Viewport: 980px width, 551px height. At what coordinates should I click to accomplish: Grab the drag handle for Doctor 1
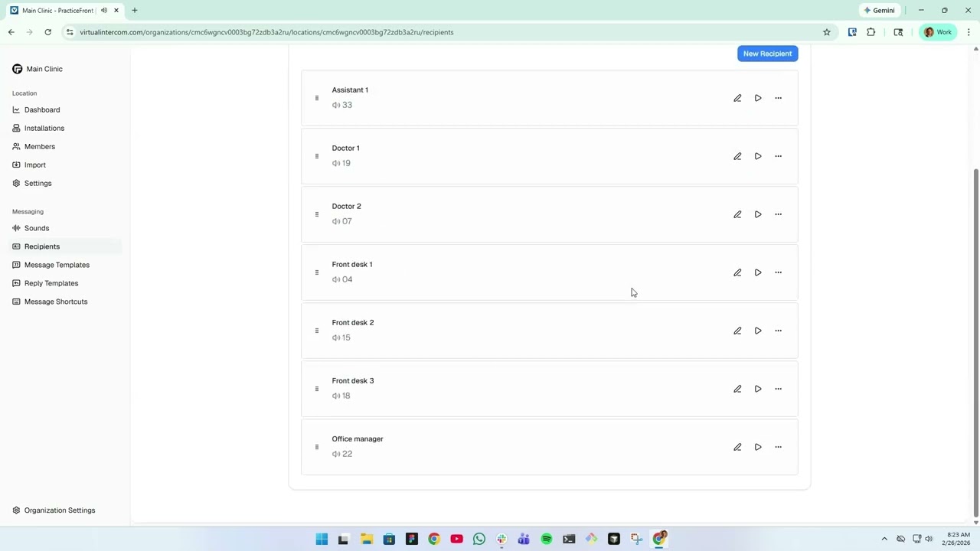click(x=316, y=156)
